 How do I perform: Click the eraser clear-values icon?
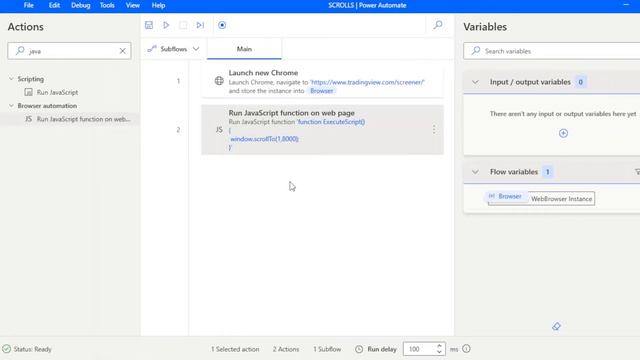pyautogui.click(x=556, y=326)
